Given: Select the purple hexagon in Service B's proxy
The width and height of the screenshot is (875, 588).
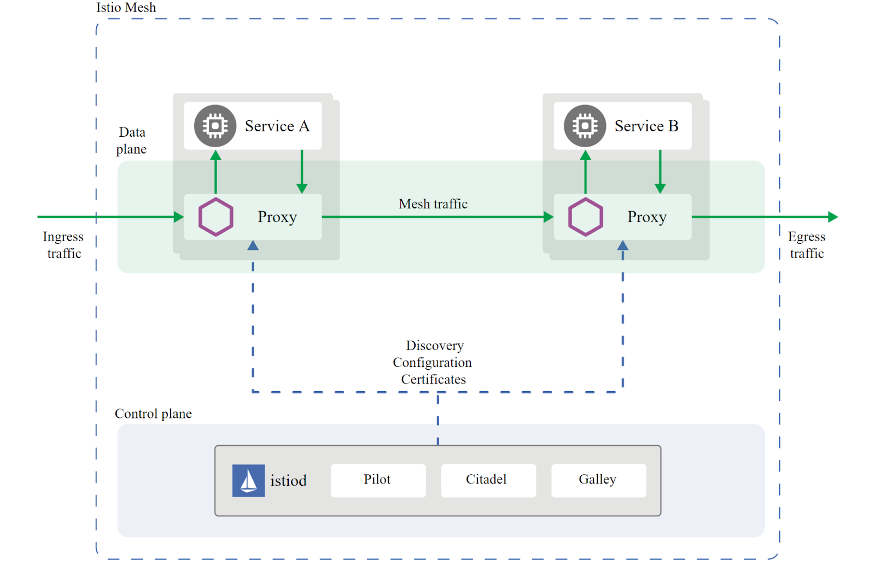Looking at the screenshot, I should click(x=585, y=217).
